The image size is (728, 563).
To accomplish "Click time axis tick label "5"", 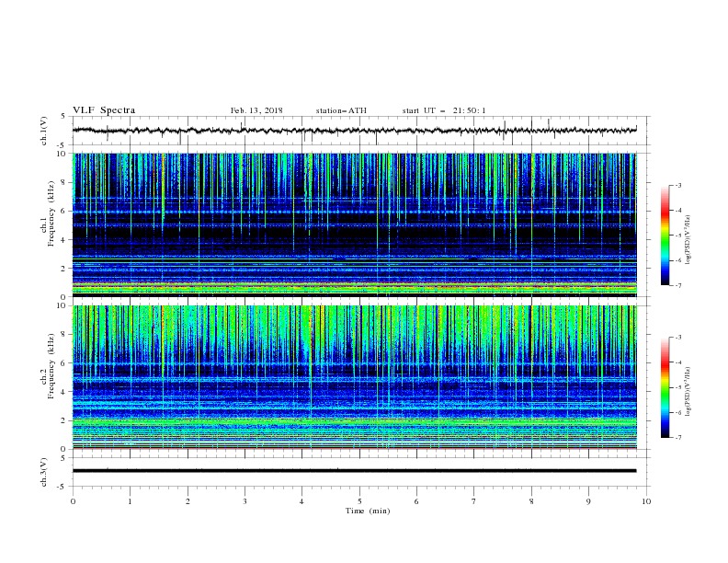I will 359,501.
